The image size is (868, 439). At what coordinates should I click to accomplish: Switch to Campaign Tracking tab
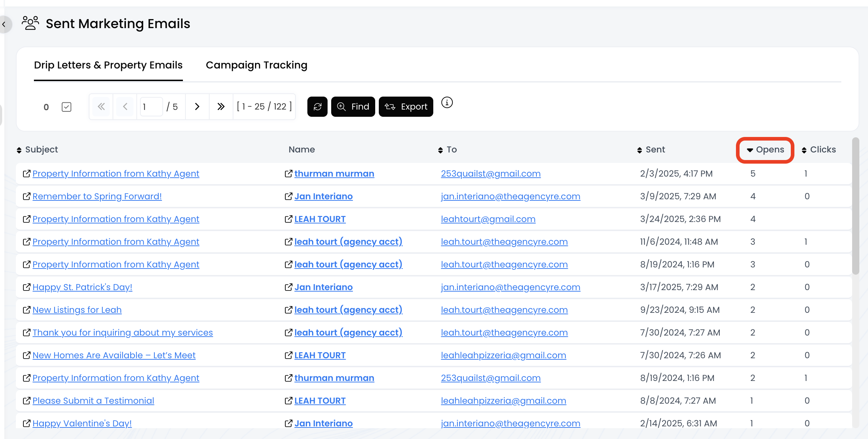click(257, 65)
